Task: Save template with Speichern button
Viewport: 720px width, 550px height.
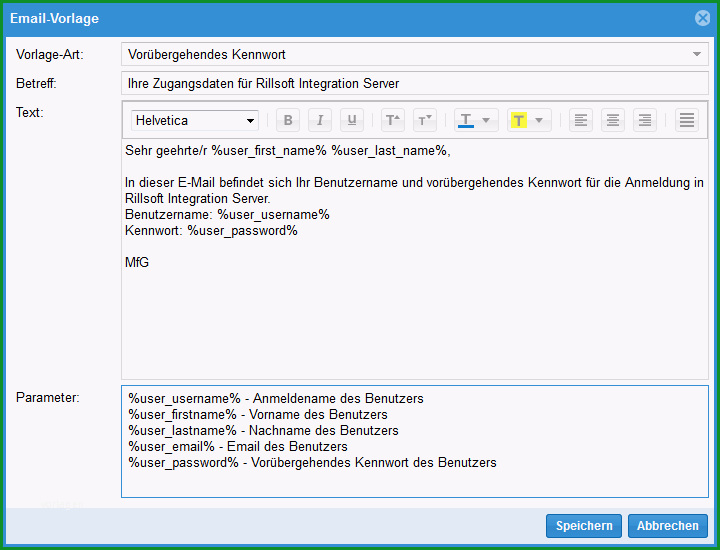Action: pyautogui.click(x=584, y=526)
